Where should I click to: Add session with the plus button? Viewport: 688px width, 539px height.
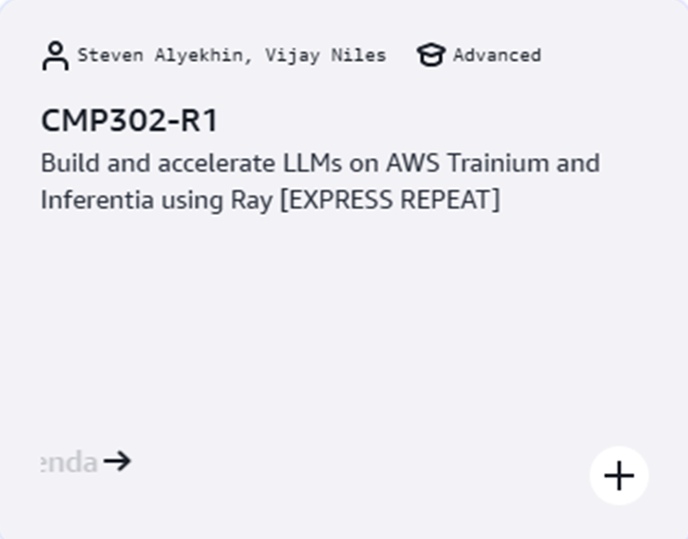click(x=619, y=475)
